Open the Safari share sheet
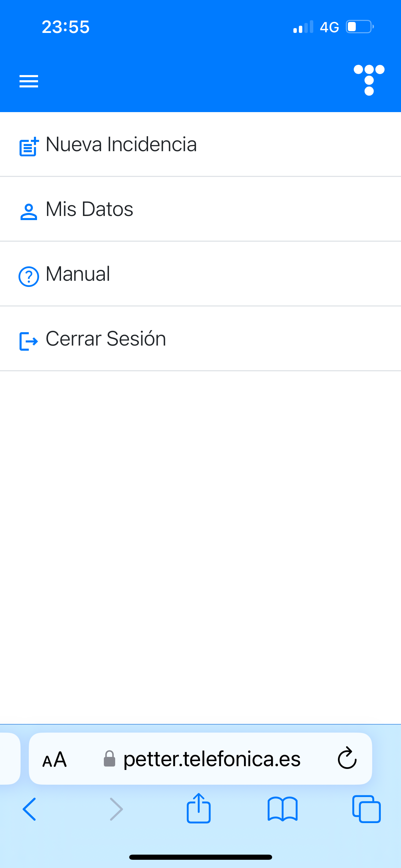This screenshot has width=401, height=868. coord(198,808)
